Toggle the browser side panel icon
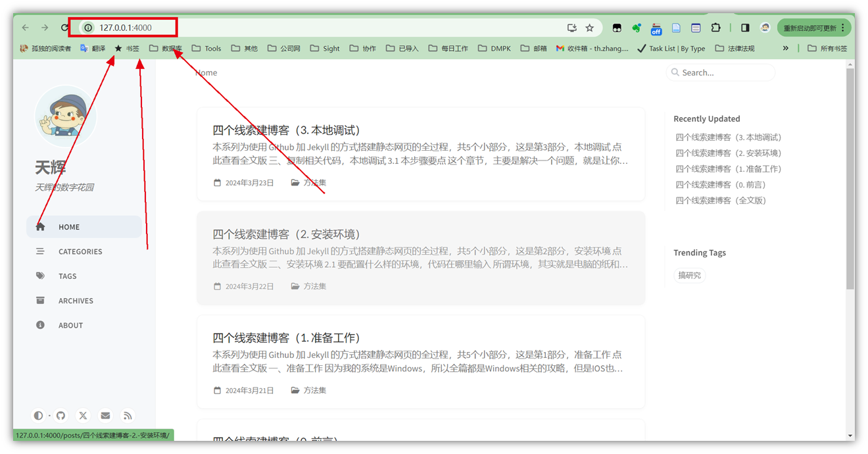This screenshot has height=454, width=868. pyautogui.click(x=745, y=28)
